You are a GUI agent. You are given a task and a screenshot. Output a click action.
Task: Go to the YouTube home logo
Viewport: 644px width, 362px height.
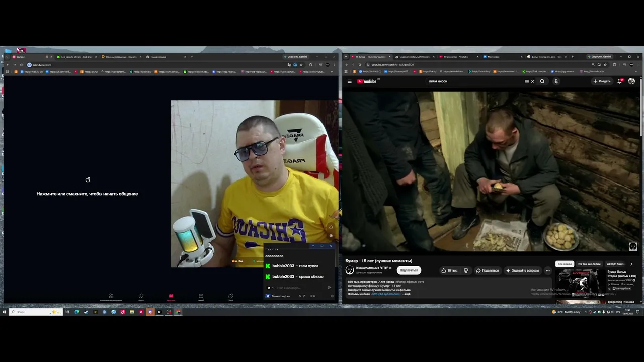coord(367,81)
